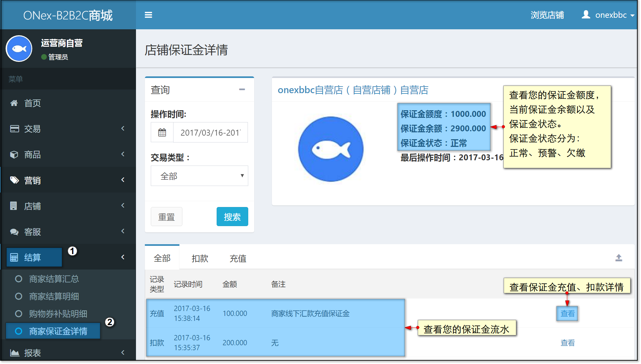Open 商家结算明细 submenu item

tap(54, 296)
